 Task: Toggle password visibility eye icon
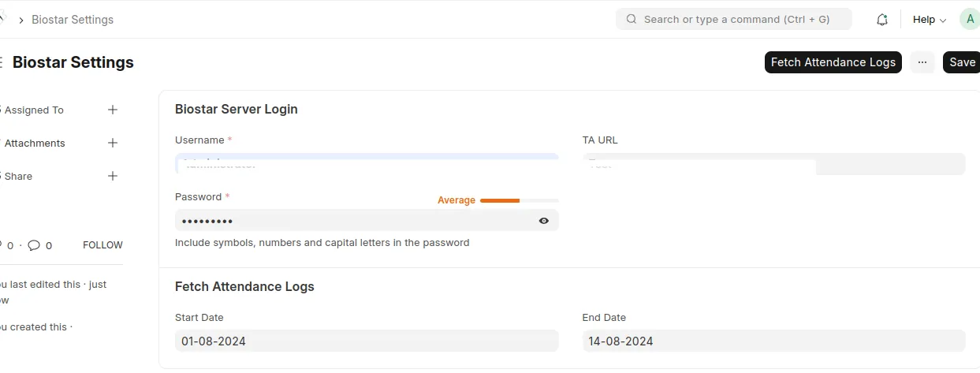(x=544, y=221)
